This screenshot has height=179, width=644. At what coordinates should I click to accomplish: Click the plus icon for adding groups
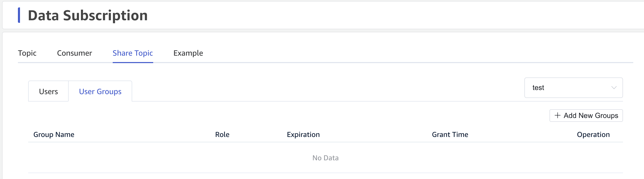557,115
